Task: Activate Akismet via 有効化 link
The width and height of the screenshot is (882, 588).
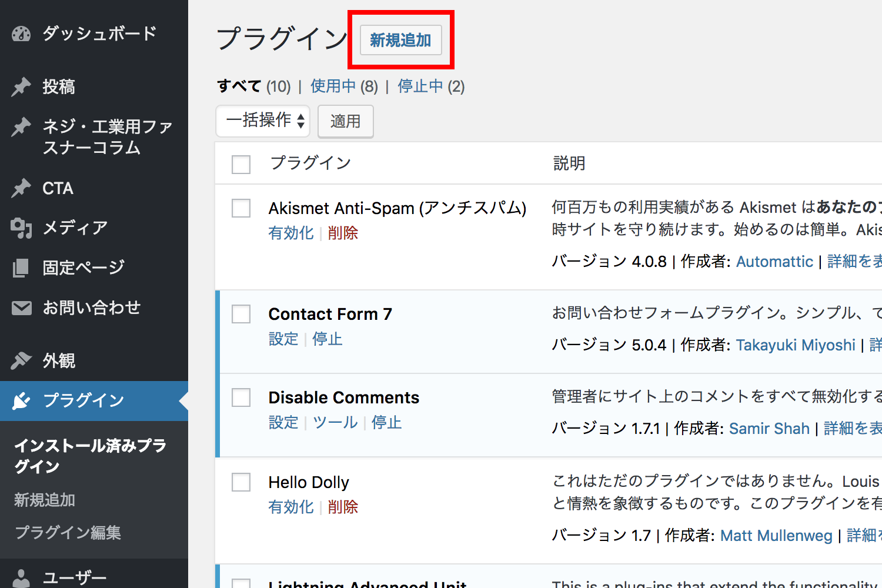Action: click(x=291, y=233)
